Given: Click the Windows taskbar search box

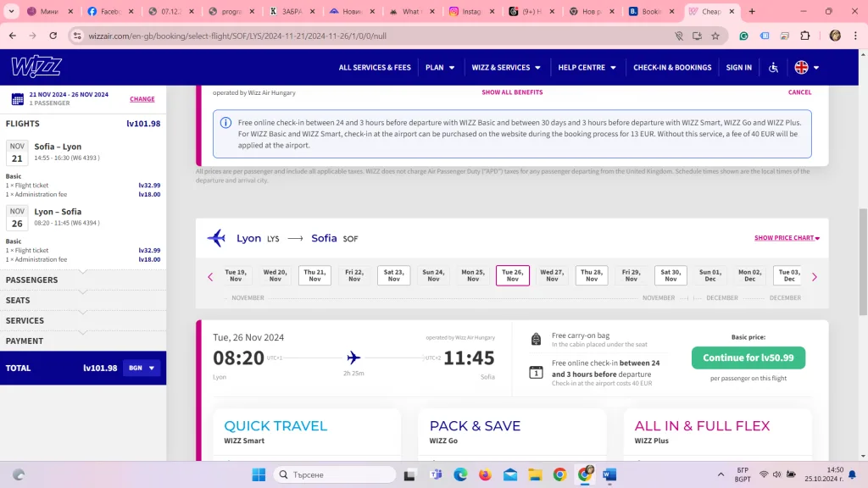Looking at the screenshot, I should [335, 474].
